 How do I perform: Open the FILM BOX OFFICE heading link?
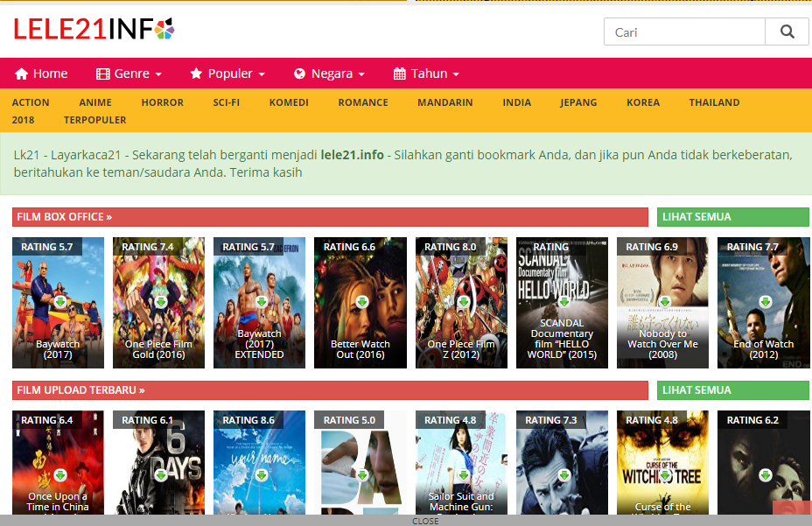[x=64, y=217]
